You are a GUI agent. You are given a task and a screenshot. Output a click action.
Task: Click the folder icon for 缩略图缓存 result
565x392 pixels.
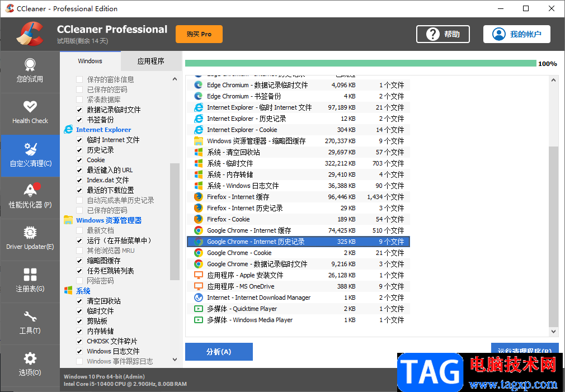[198, 141]
